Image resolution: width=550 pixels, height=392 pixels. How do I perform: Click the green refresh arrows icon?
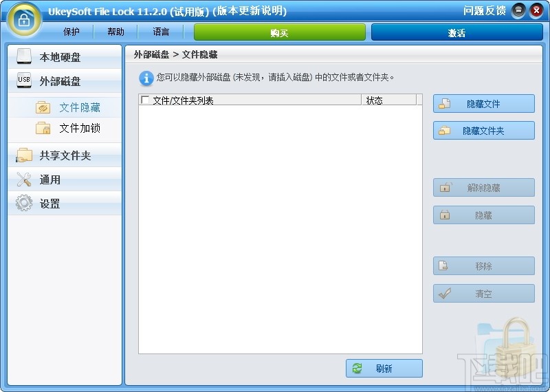357,368
